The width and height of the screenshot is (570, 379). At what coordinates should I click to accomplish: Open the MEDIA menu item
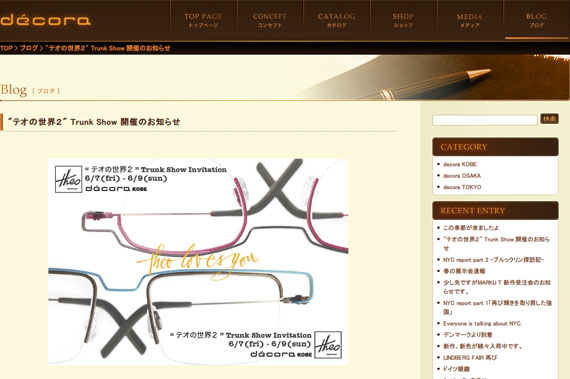tap(470, 20)
